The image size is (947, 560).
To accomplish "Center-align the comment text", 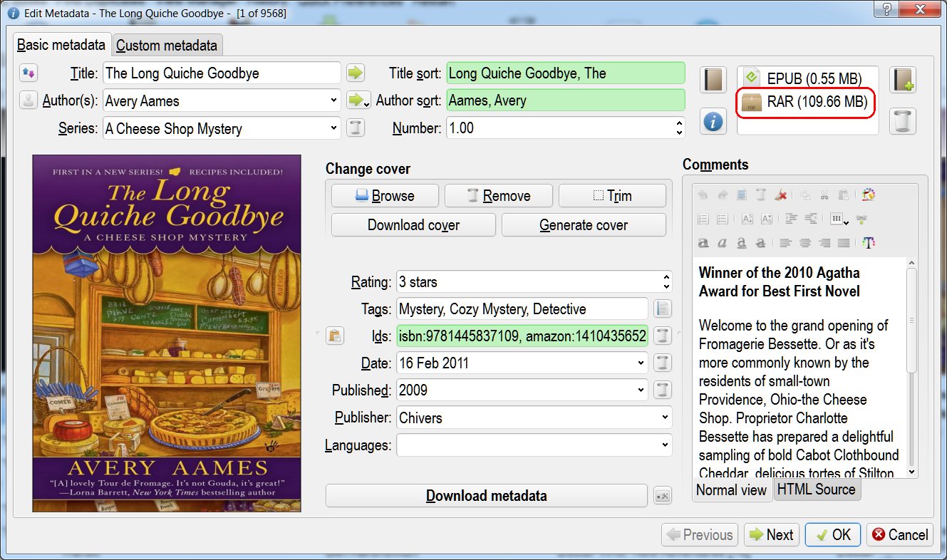I will (x=805, y=243).
